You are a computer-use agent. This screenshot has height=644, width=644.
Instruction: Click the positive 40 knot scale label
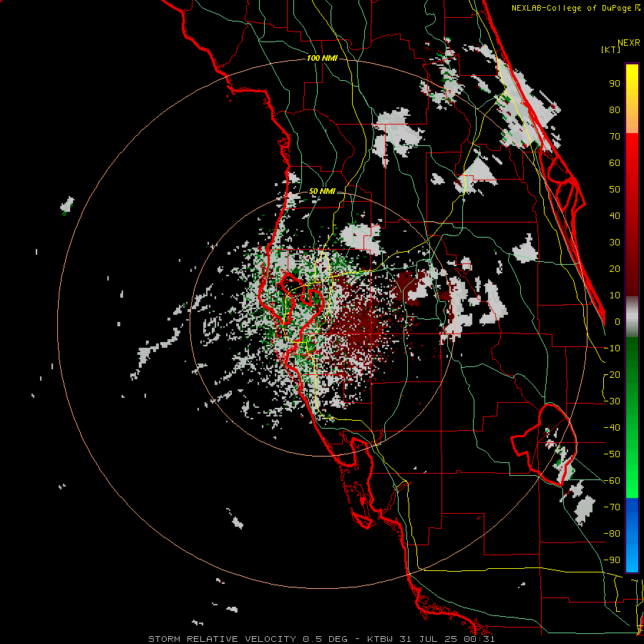point(615,215)
